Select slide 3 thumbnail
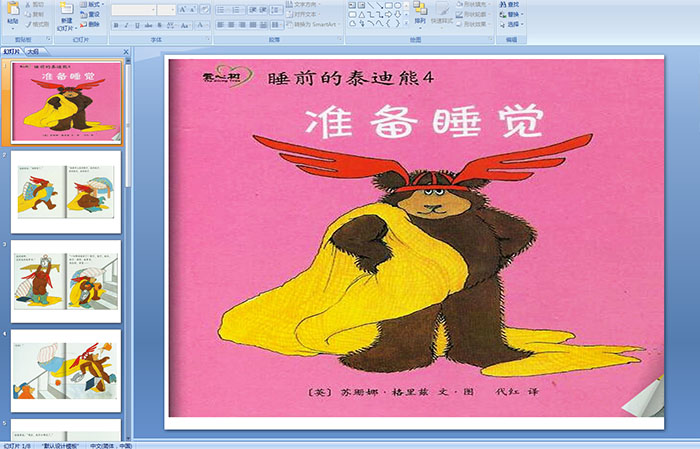 point(66,281)
